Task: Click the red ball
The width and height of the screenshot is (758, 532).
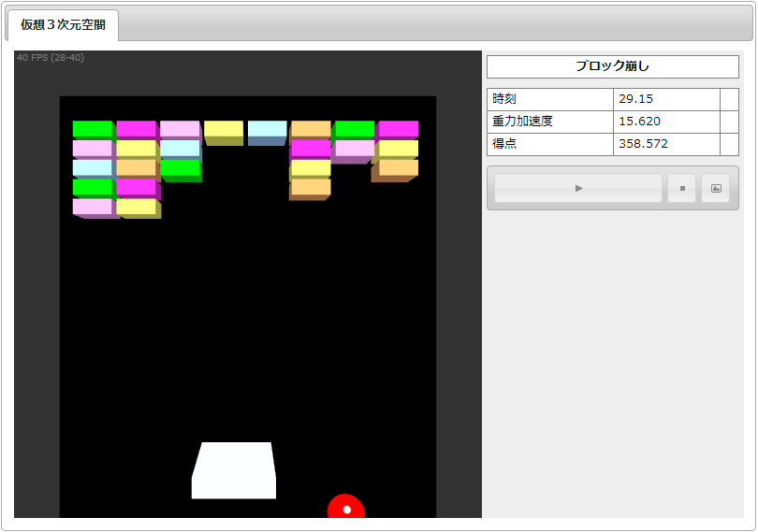Action: [x=346, y=507]
